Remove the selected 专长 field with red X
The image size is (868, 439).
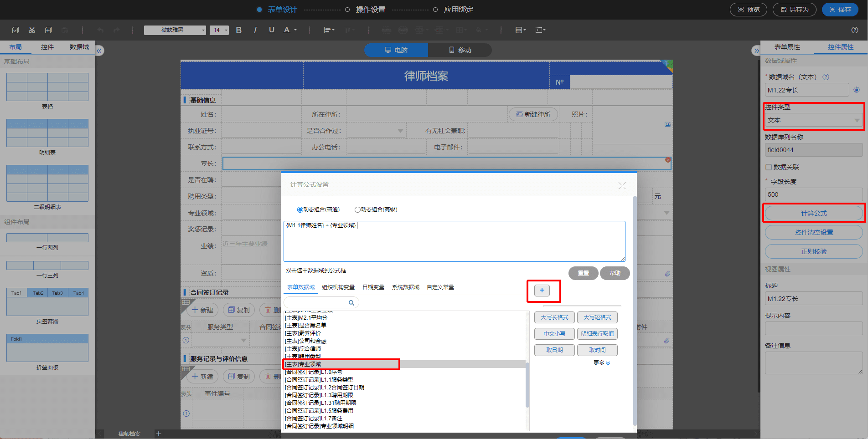pos(668,160)
